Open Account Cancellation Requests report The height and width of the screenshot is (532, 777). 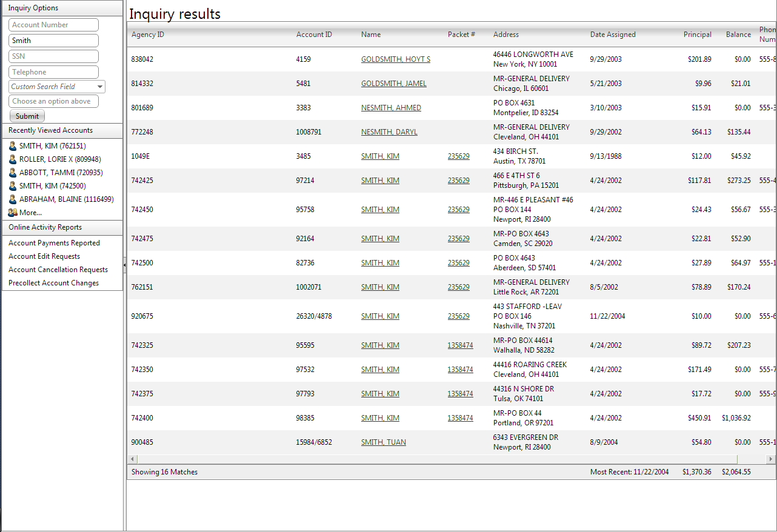pyautogui.click(x=58, y=270)
